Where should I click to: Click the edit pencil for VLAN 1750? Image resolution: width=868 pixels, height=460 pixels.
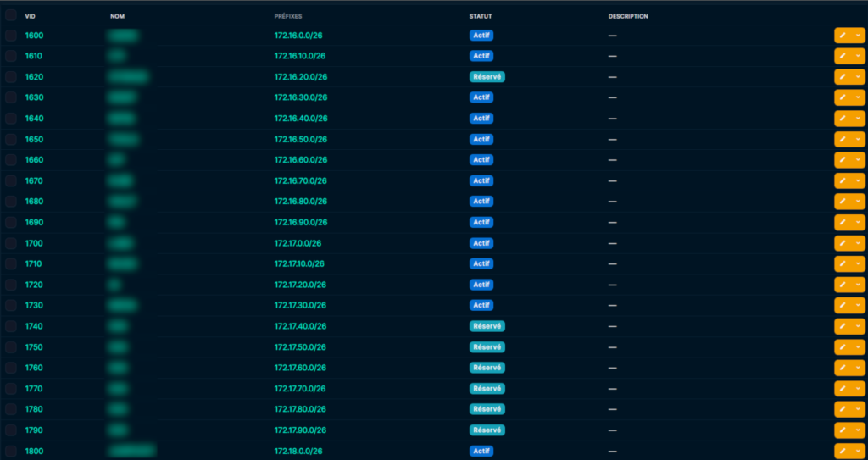(843, 347)
